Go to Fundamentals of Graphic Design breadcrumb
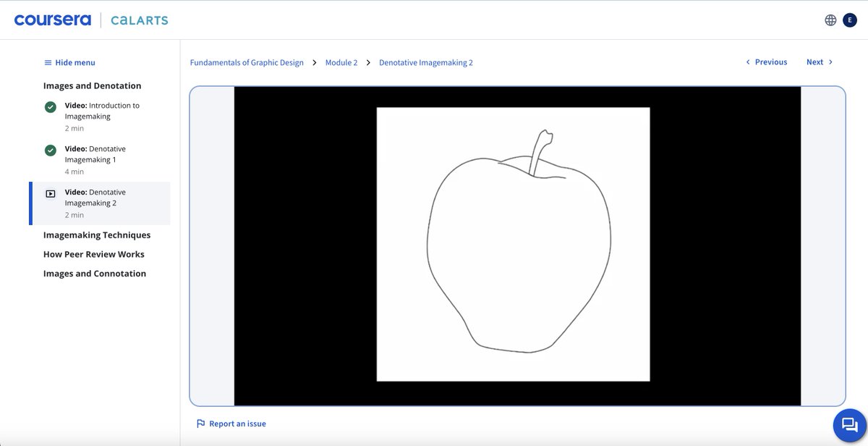The image size is (868, 446). pyautogui.click(x=247, y=62)
